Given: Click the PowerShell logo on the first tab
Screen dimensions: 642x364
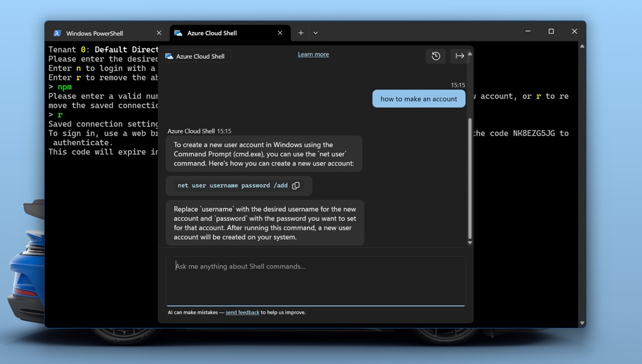Looking at the screenshot, I should tap(58, 33).
